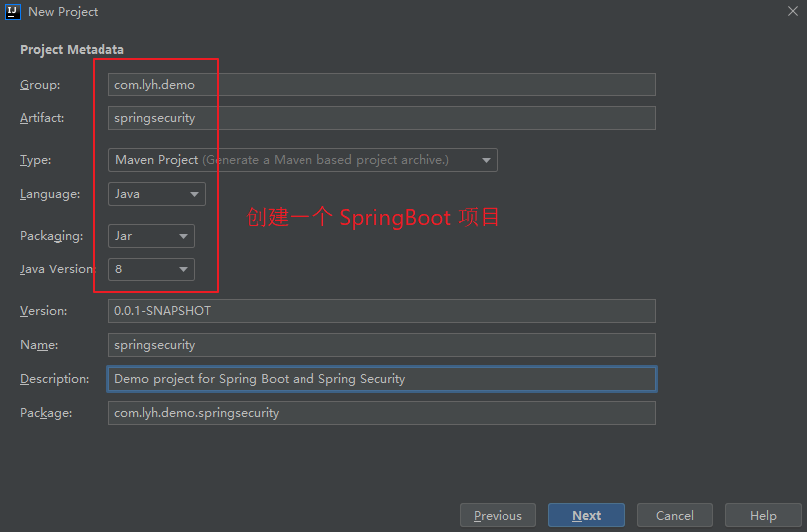
Task: Go back with the Previous button
Action: click(x=498, y=515)
